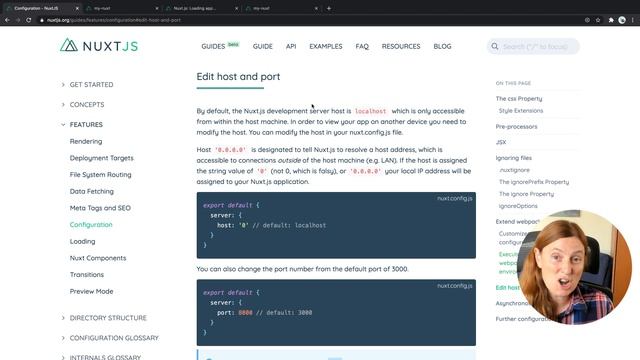Image resolution: width=640 pixels, height=360 pixels.
Task: Switch to the Configuration - NuxtJS tab
Action: (x=41, y=8)
